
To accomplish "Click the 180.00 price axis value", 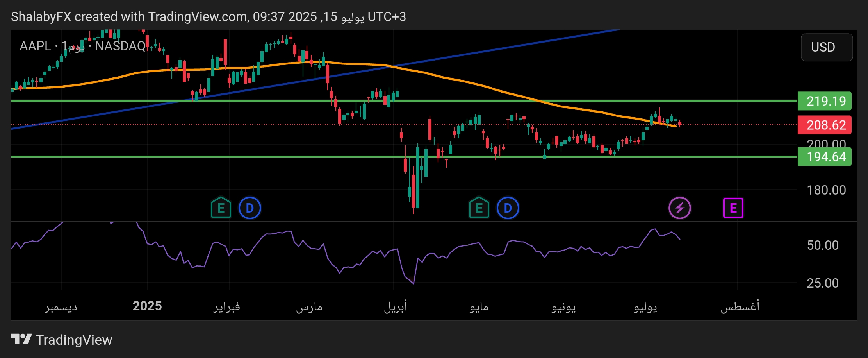I will 826,190.
